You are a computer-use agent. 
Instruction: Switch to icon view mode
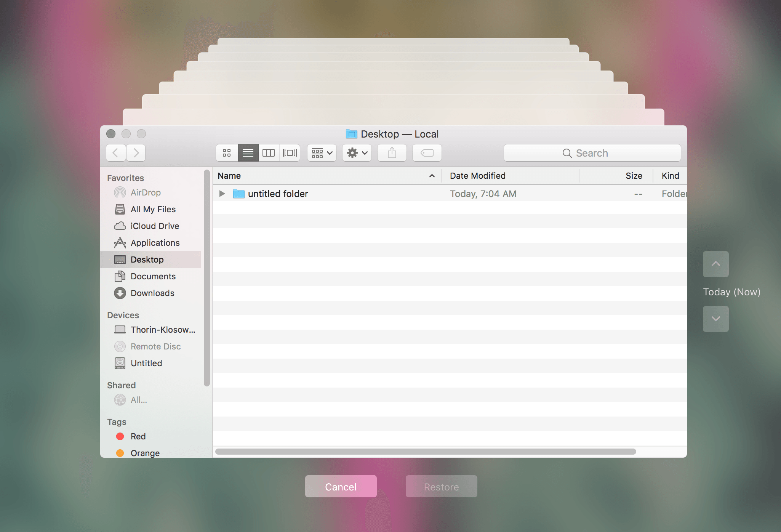tap(227, 153)
